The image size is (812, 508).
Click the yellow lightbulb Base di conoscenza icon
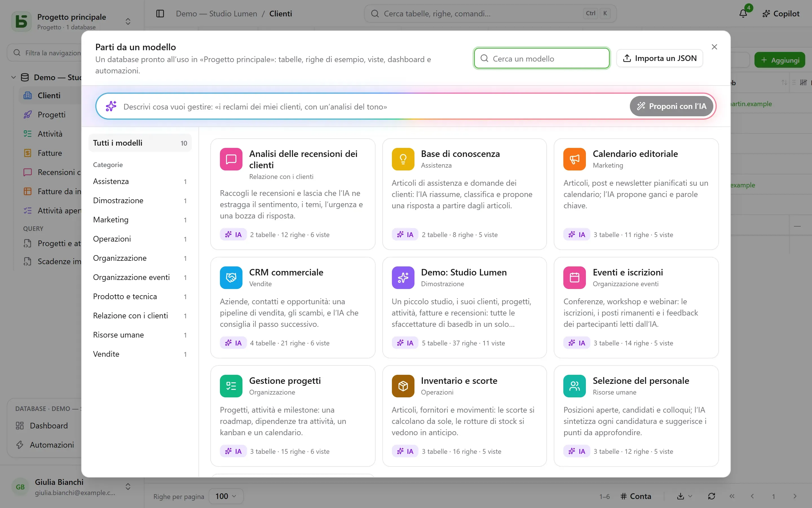(403, 159)
